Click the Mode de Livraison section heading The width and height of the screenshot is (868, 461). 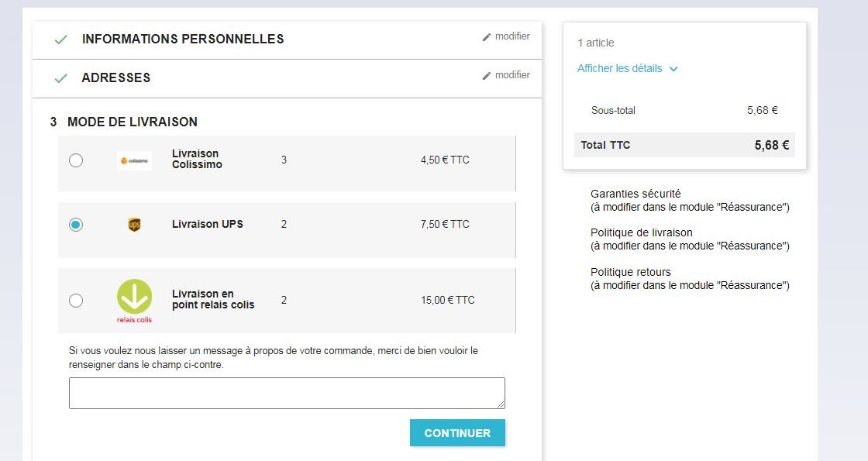133,122
